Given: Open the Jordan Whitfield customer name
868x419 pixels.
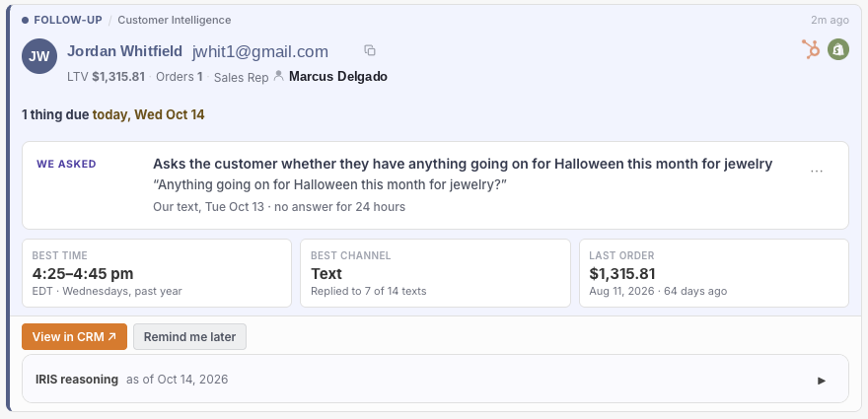Looking at the screenshot, I should [x=124, y=51].
